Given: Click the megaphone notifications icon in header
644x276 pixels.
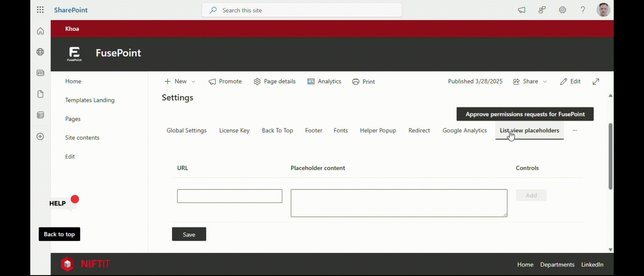Looking at the screenshot, I should pos(522,10).
